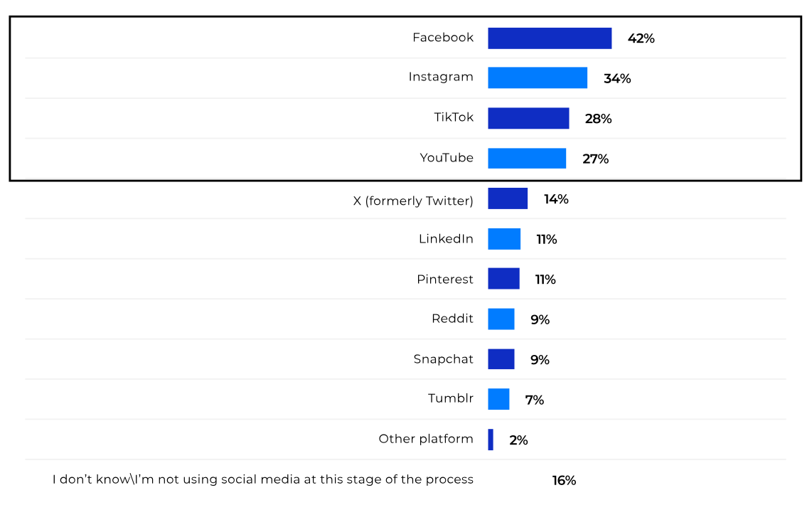Click the 42% value label

[641, 38]
